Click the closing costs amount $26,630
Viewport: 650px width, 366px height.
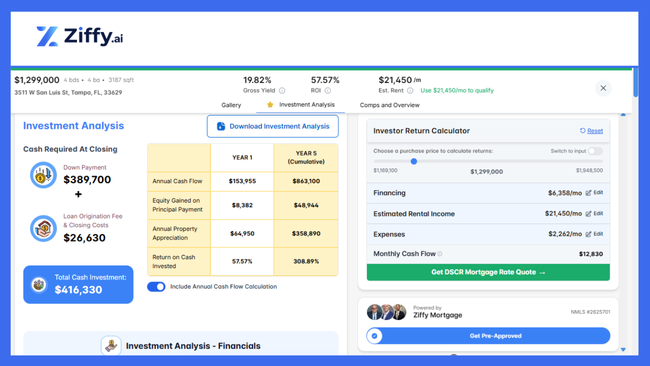click(85, 238)
